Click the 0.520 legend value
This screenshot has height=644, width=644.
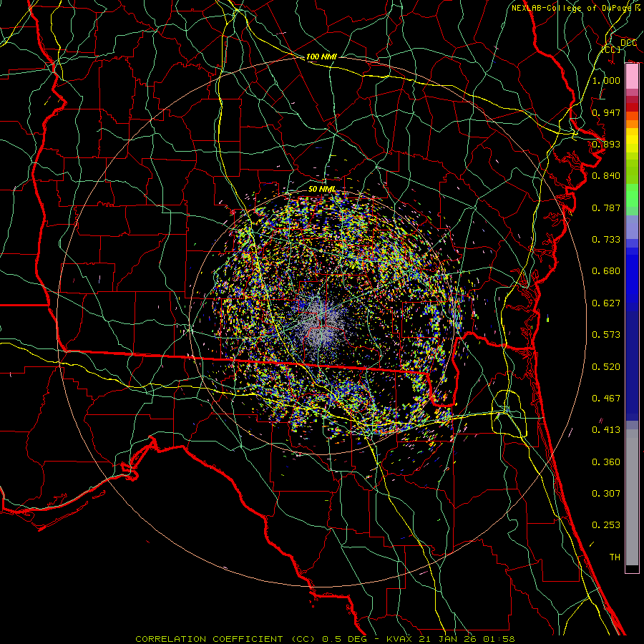(x=606, y=367)
